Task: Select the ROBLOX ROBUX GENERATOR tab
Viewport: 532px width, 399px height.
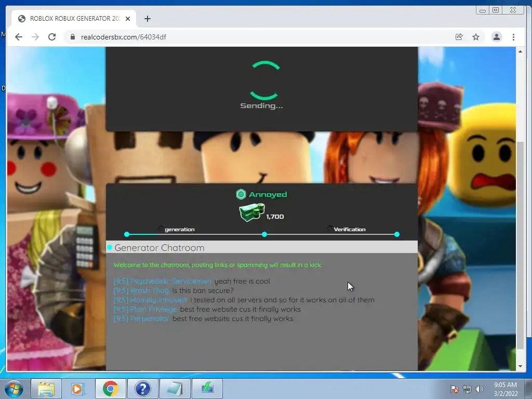Action: [x=74, y=19]
